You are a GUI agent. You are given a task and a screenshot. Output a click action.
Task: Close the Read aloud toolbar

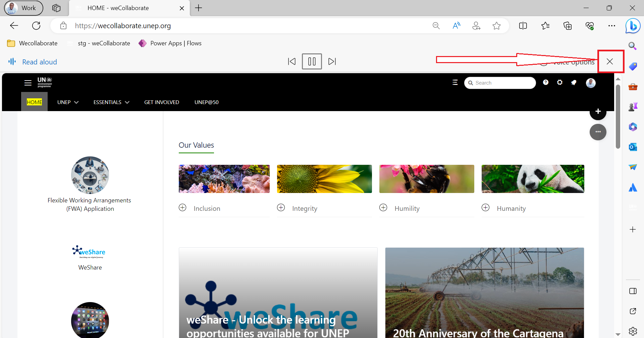point(610,61)
